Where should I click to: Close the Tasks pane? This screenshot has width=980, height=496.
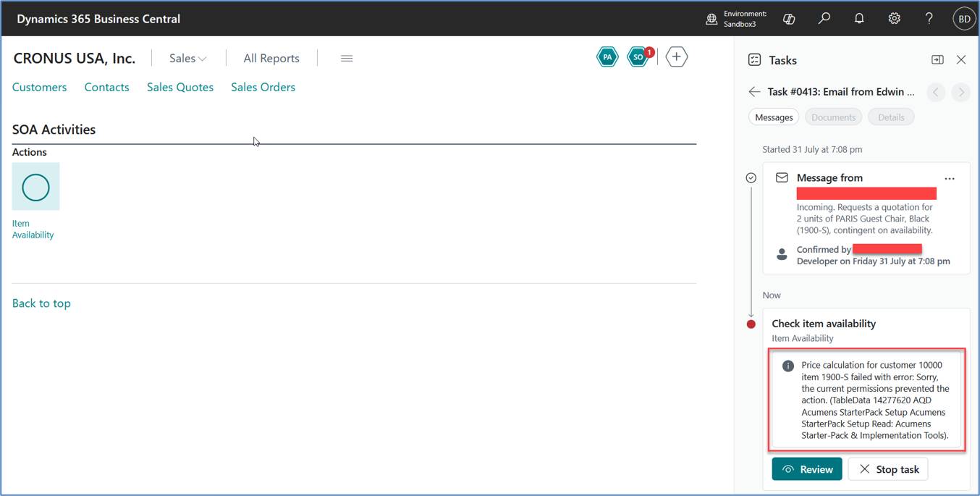click(x=961, y=60)
